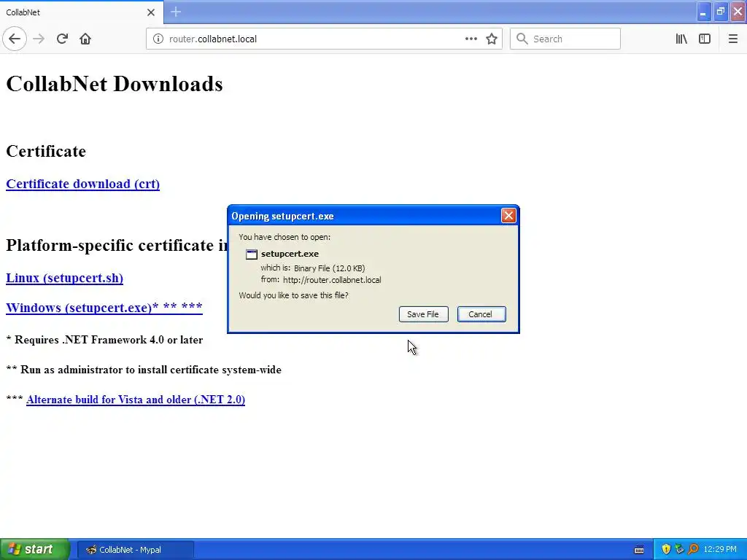
Task: Minimize the browser window
Action: coord(703,12)
